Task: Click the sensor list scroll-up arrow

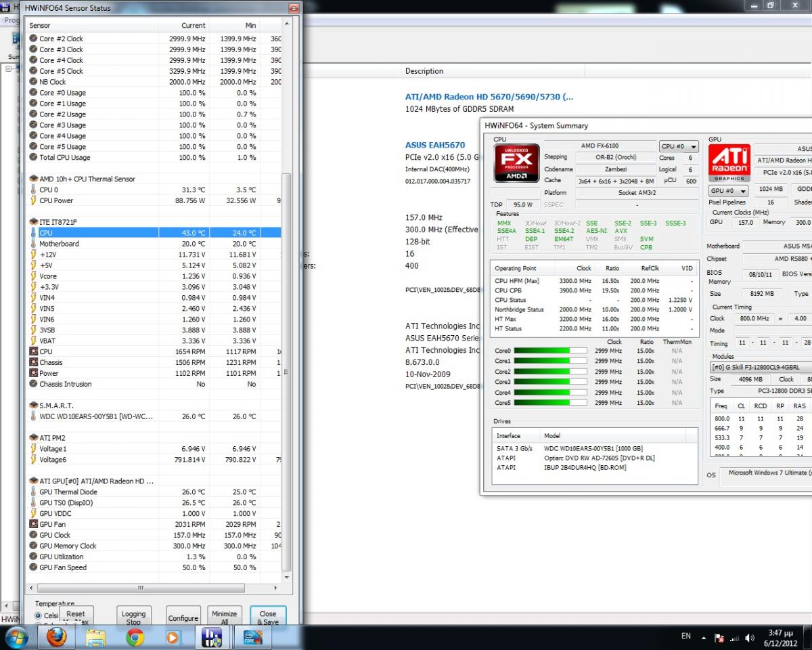Action: point(287,24)
